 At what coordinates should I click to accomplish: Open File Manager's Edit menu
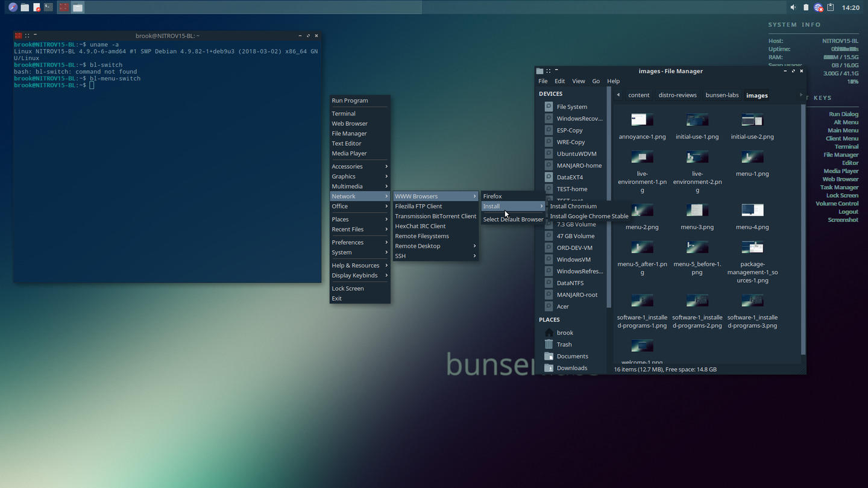tap(560, 81)
